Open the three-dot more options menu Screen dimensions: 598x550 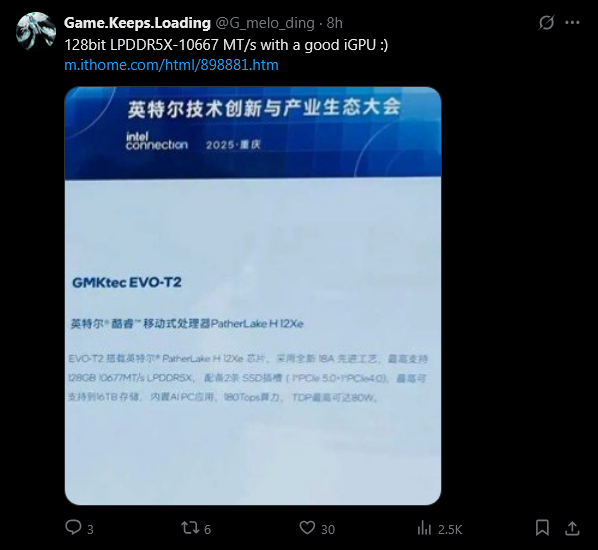572,23
